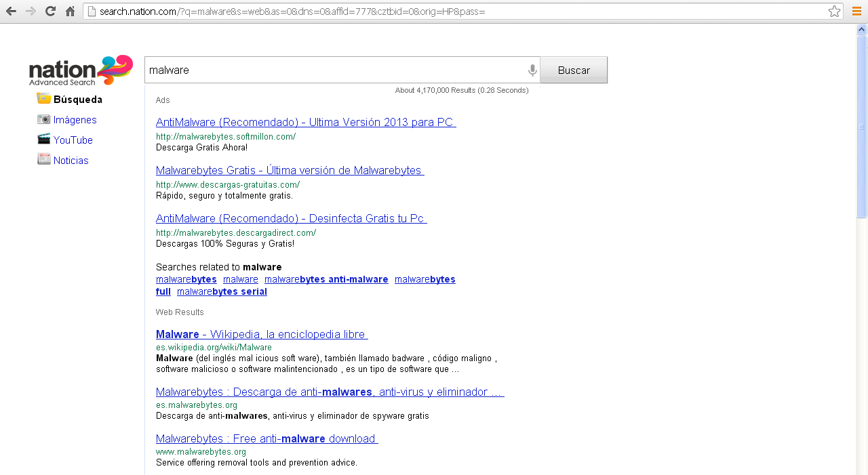Click the Nation Advanced Search logo

pyautogui.click(x=81, y=70)
